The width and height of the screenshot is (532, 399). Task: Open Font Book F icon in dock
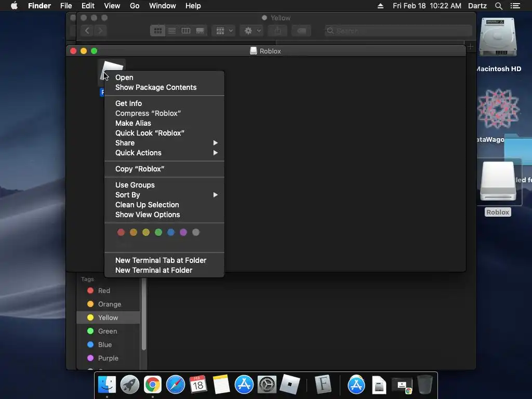[323, 384]
